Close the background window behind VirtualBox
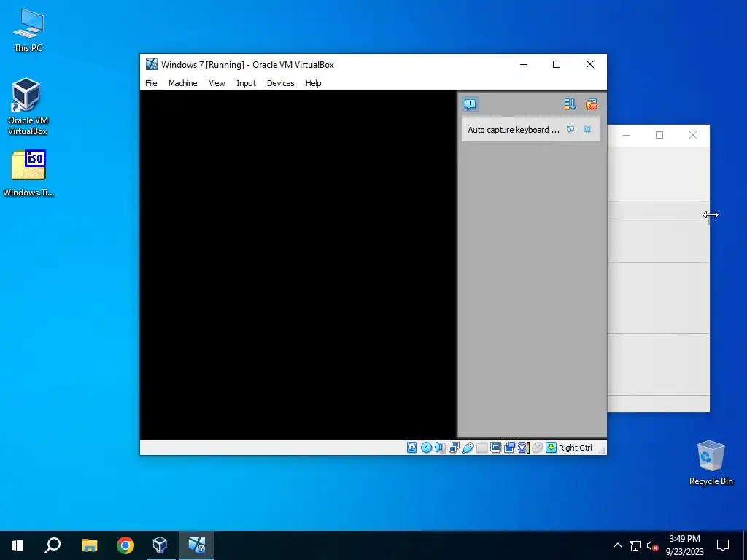The height and width of the screenshot is (560, 747). 693,135
